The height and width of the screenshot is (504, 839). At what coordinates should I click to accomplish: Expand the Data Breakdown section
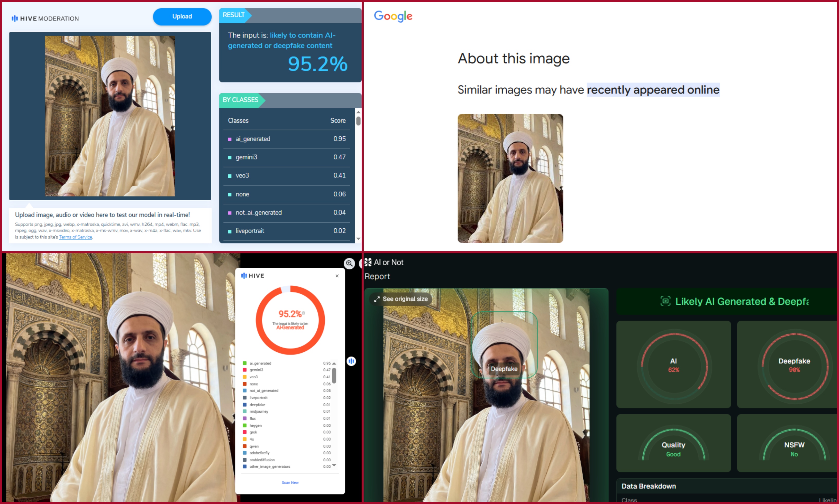[648, 486]
